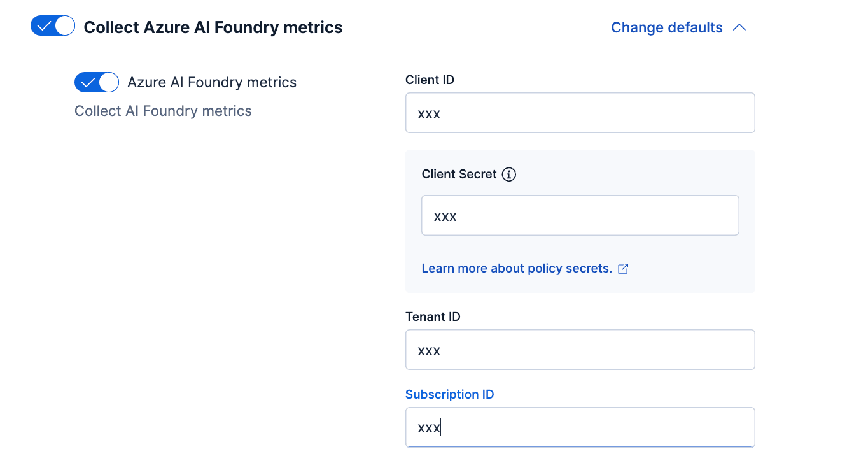Viewport: 868px width, 456px height.
Task: Click the Client ID label
Action: [x=430, y=80]
